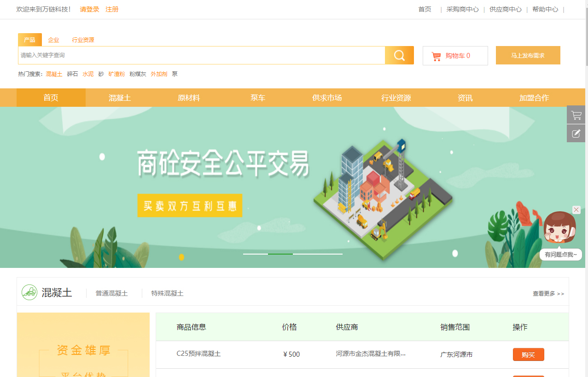Click the concrete mixer truck category icon
Screen dimensions: 588x377
(x=29, y=292)
